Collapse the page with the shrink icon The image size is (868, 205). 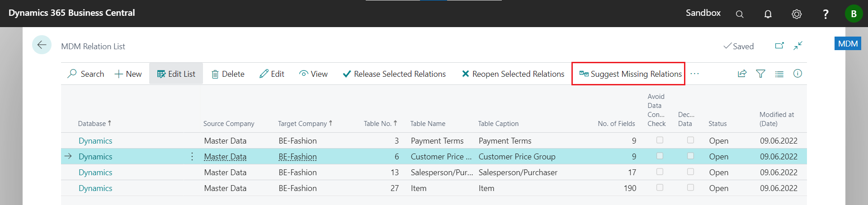point(798,46)
